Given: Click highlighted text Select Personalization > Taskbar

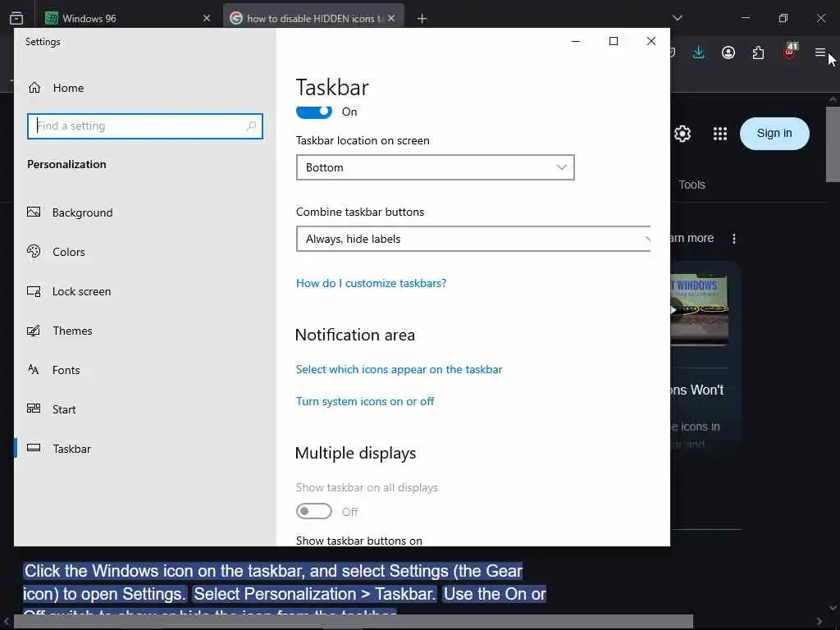Looking at the screenshot, I should click(315, 594).
